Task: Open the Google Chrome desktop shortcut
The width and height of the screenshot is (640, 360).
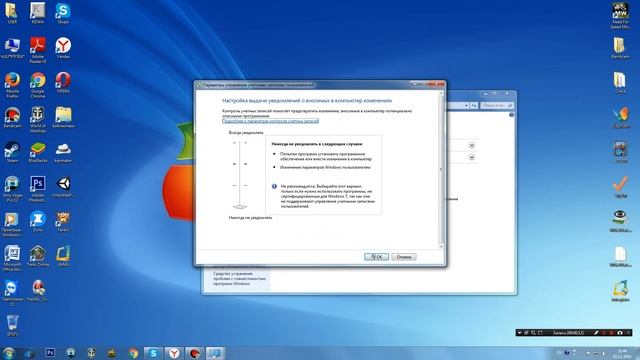Action: (38, 85)
